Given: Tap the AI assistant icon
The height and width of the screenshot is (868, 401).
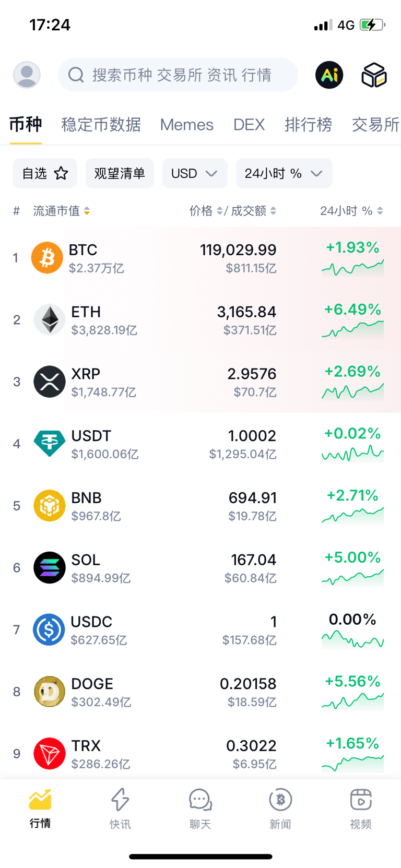Looking at the screenshot, I should pos(329,75).
